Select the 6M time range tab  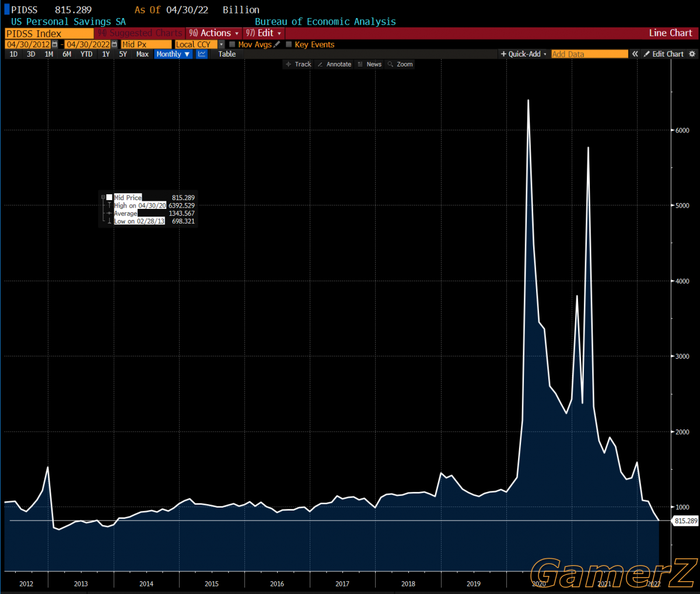tap(67, 54)
